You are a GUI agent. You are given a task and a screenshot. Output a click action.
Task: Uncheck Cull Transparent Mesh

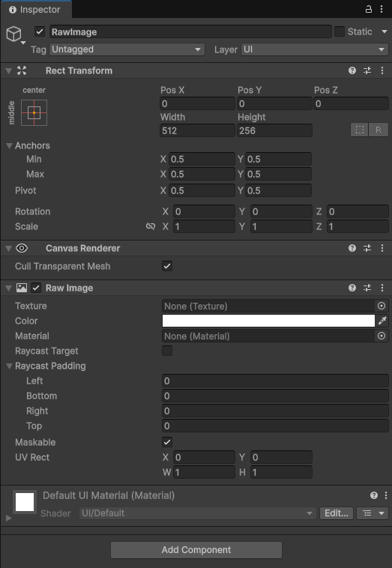tap(167, 266)
